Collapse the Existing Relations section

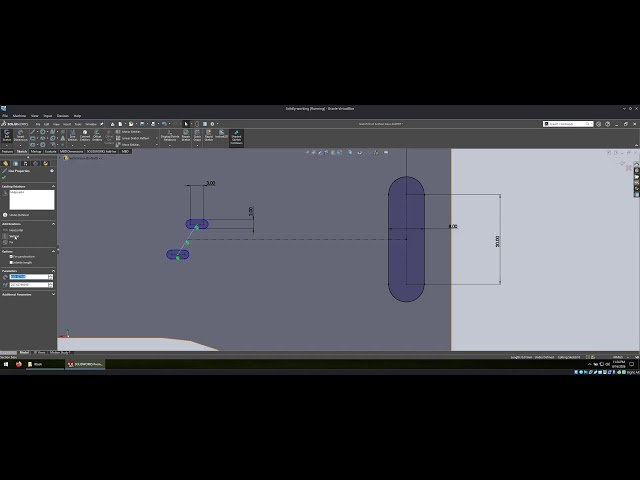(53, 187)
